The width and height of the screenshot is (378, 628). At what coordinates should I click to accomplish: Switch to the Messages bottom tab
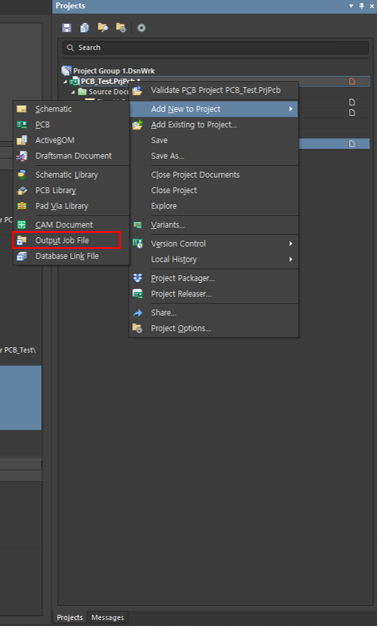107,617
